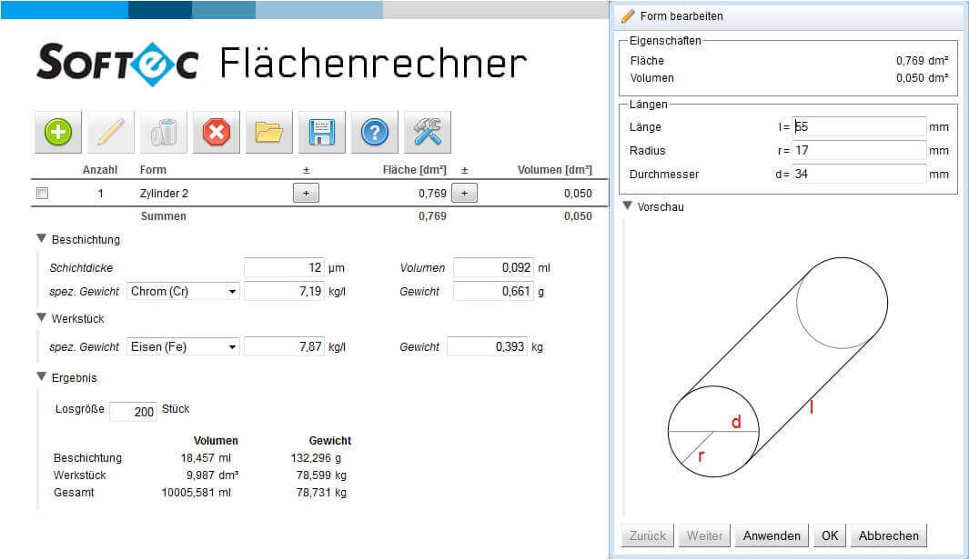
Task: Select the red X delete icon
Action: click(x=216, y=131)
